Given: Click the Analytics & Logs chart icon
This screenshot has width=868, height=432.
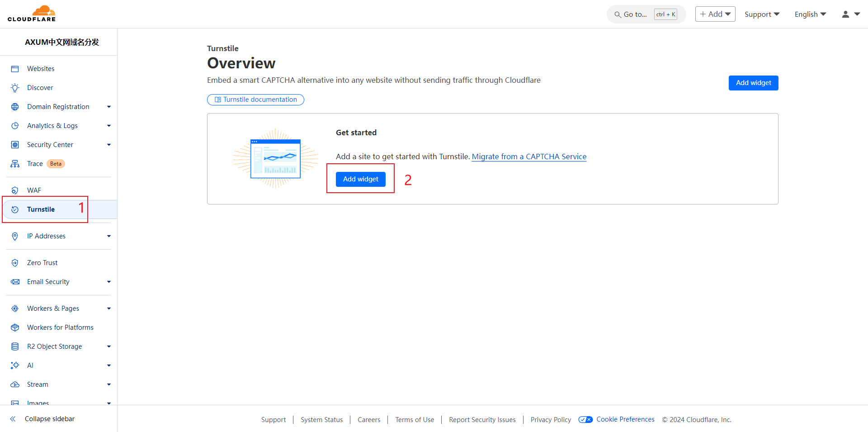Looking at the screenshot, I should click(x=15, y=126).
